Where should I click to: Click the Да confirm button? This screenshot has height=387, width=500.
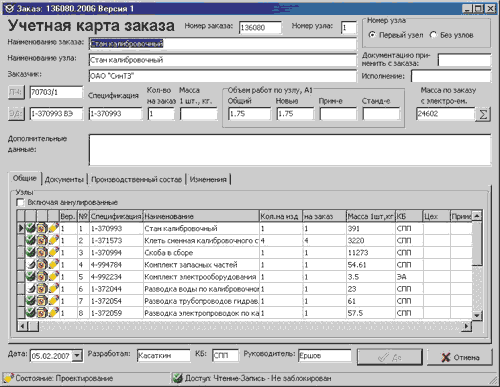click(x=389, y=357)
